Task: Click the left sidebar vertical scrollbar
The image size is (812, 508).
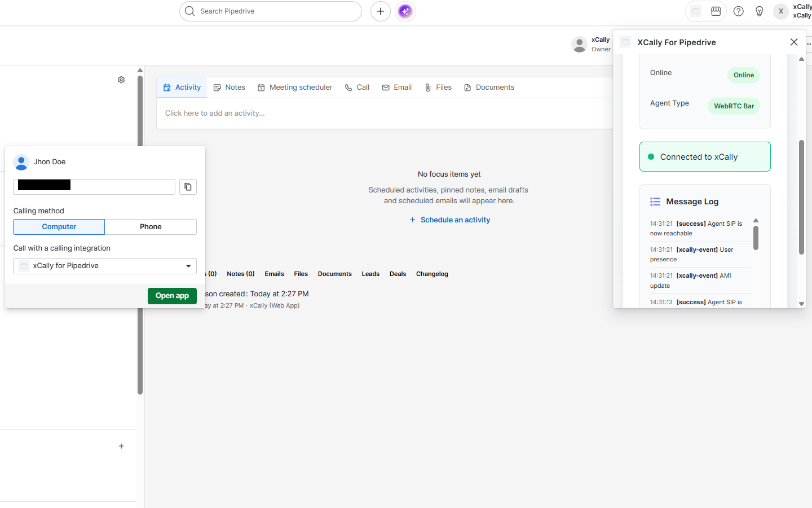Action: coord(140,234)
